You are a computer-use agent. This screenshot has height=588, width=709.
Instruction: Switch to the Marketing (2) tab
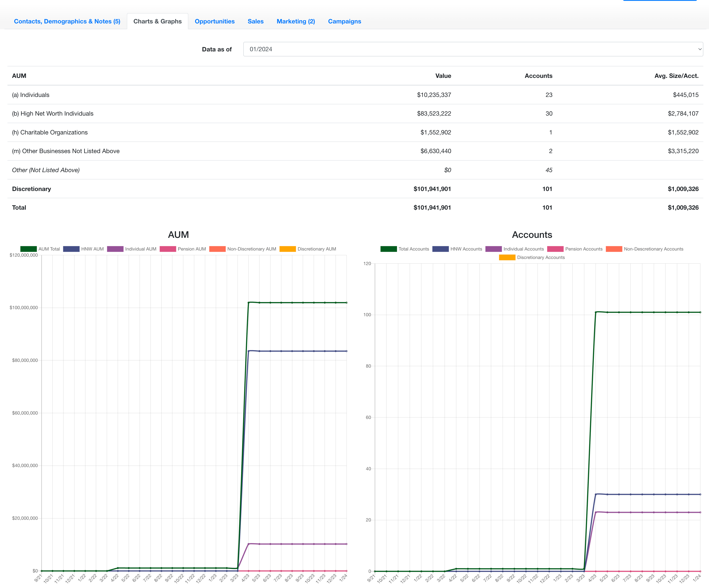(296, 21)
